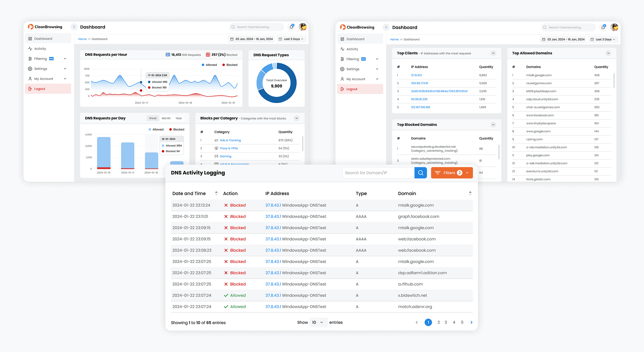
Task: Open the Last 3 Days dropdown on left
Action: point(292,39)
